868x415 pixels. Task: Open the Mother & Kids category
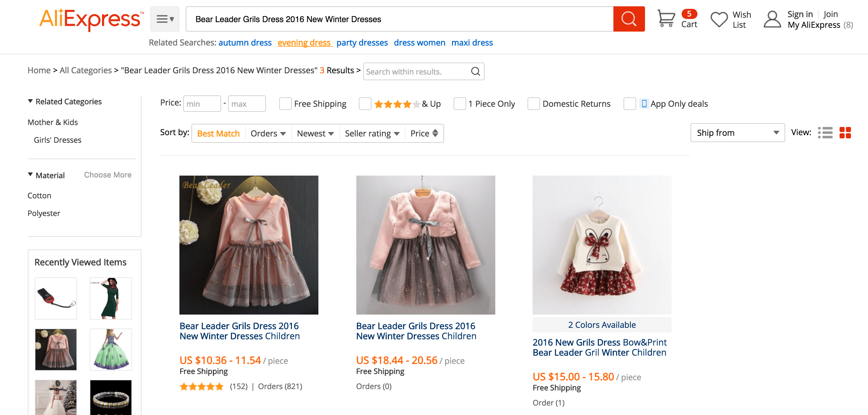[x=52, y=122]
